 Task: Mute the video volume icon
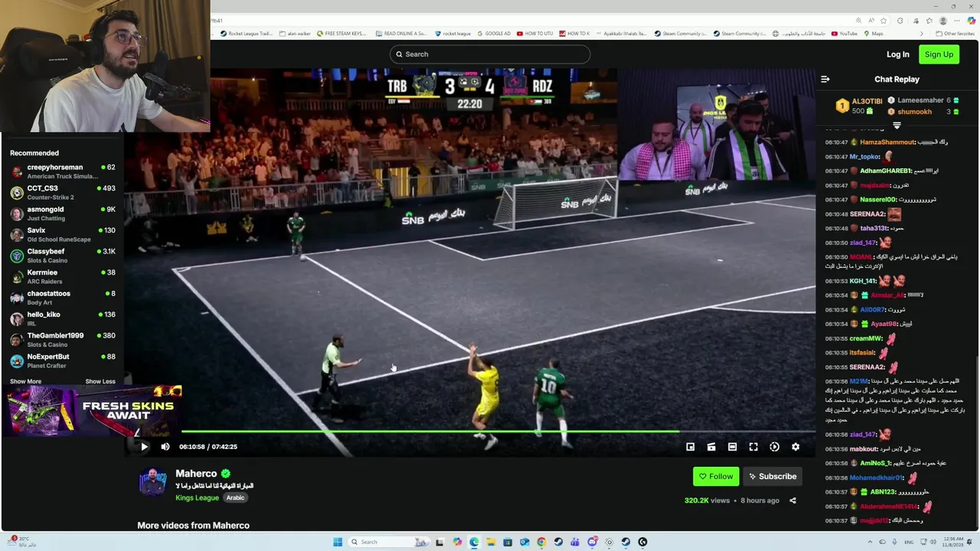165,447
